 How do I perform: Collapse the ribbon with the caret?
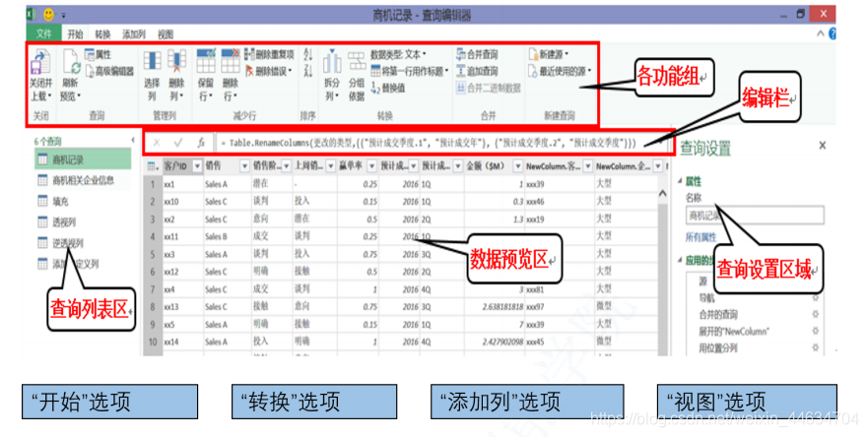coord(821,33)
